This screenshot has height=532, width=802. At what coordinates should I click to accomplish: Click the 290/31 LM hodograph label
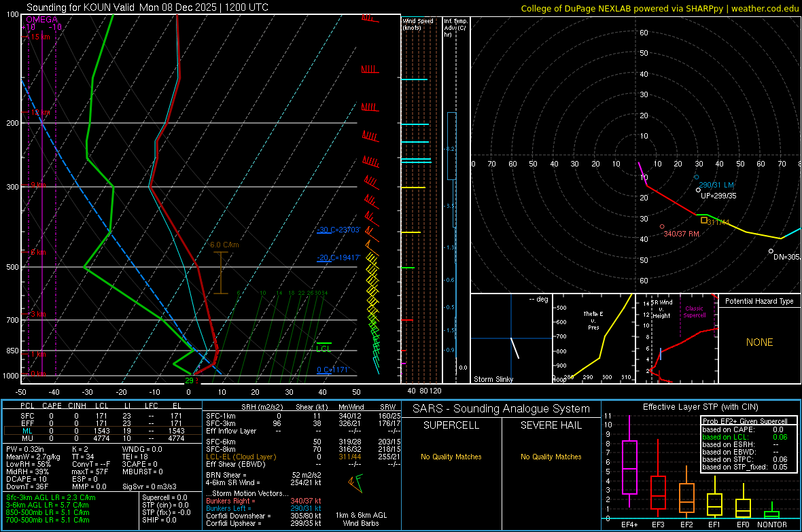pos(716,185)
